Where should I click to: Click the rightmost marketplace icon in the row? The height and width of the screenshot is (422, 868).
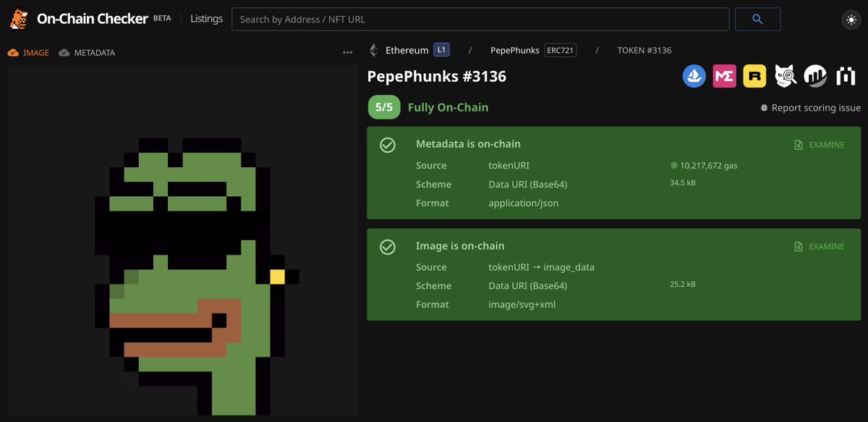pos(846,75)
